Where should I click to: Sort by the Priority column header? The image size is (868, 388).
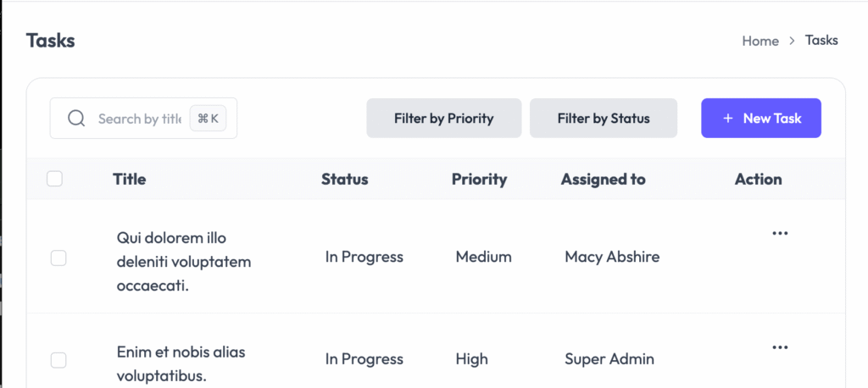(480, 180)
